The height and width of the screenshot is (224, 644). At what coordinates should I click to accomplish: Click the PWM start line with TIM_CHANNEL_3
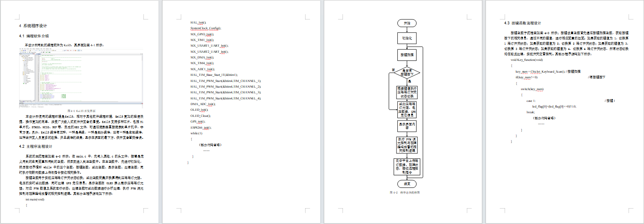click(x=226, y=93)
